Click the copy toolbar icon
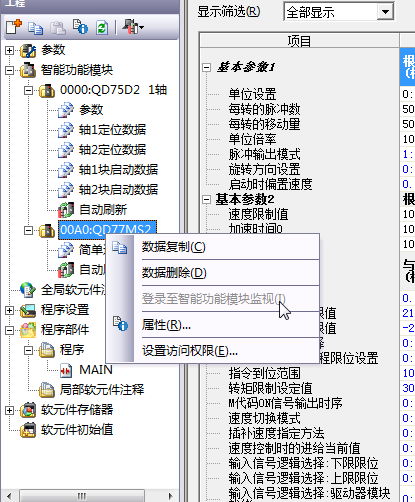This screenshot has width=415, height=502. 35,28
